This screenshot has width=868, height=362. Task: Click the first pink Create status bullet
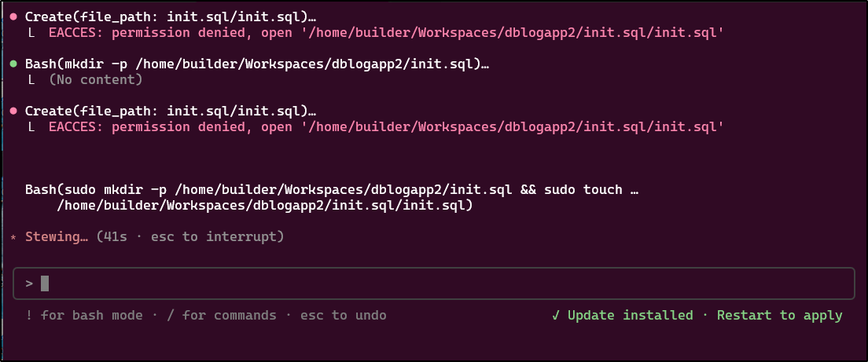click(x=13, y=17)
